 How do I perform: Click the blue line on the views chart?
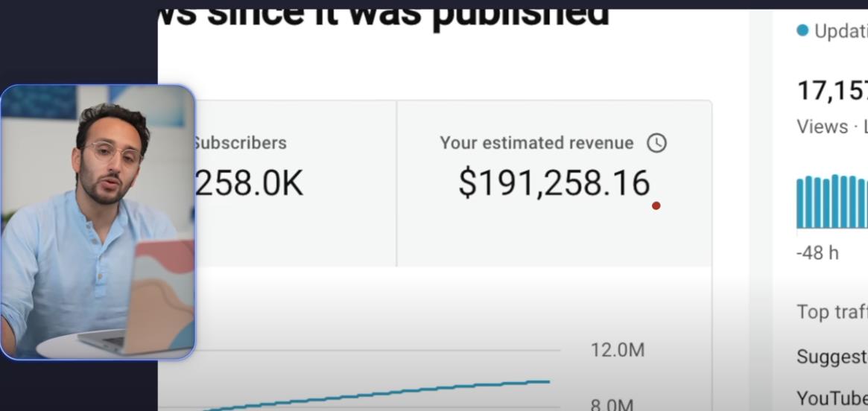point(447,389)
